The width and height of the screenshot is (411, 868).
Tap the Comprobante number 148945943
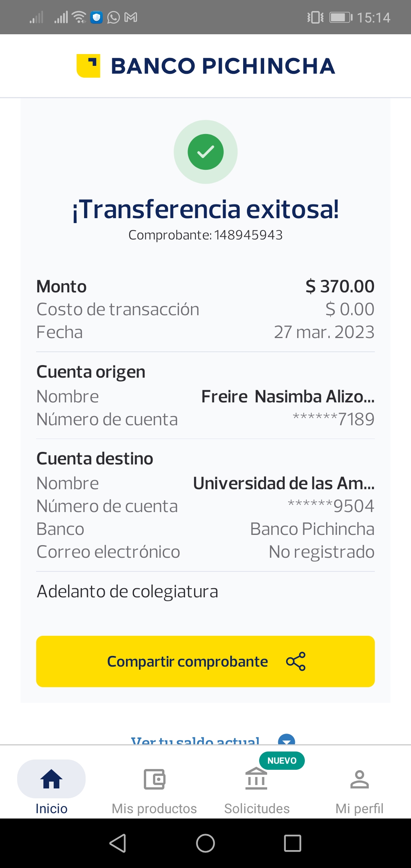click(248, 235)
